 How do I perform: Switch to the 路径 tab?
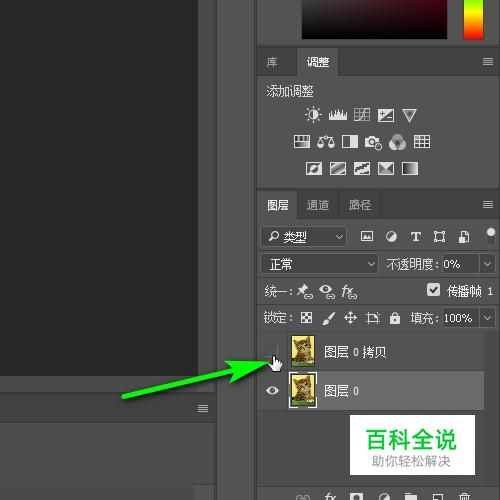[359, 205]
